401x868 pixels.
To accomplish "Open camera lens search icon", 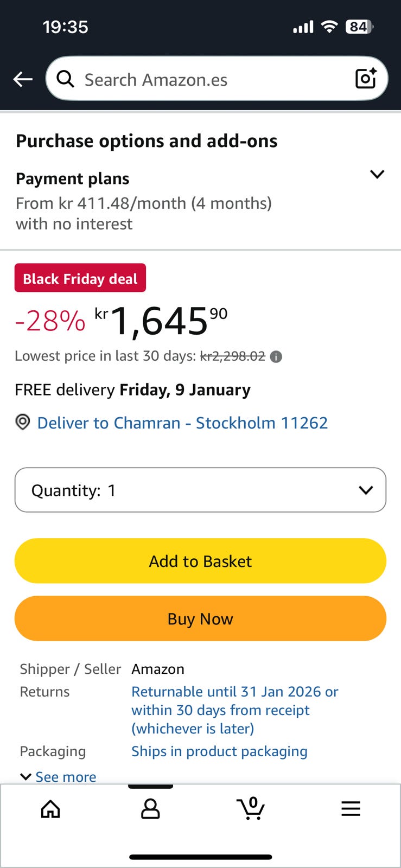I will click(366, 79).
